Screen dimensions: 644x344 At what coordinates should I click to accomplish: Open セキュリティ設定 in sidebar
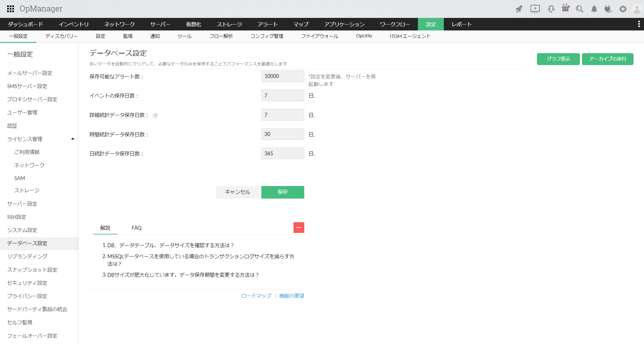tap(27, 283)
